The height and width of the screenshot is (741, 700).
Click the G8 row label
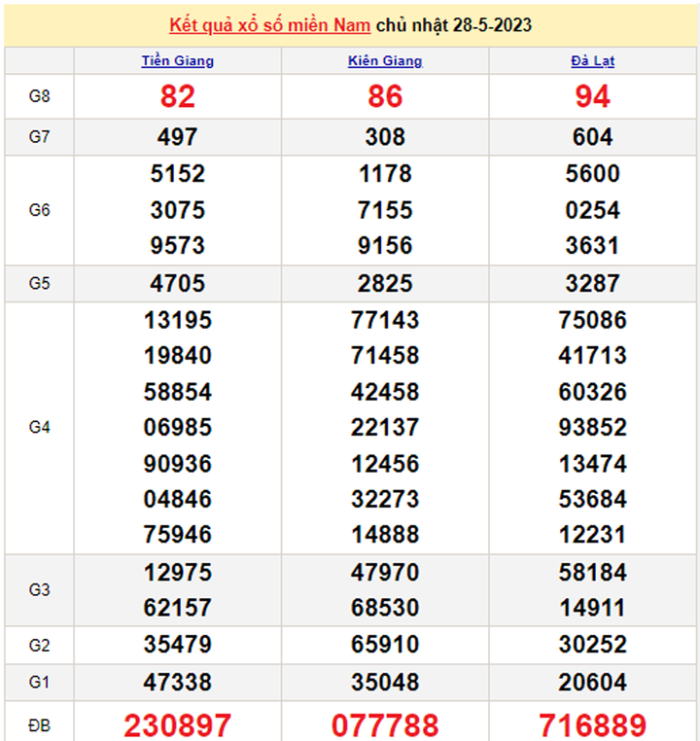click(x=39, y=96)
